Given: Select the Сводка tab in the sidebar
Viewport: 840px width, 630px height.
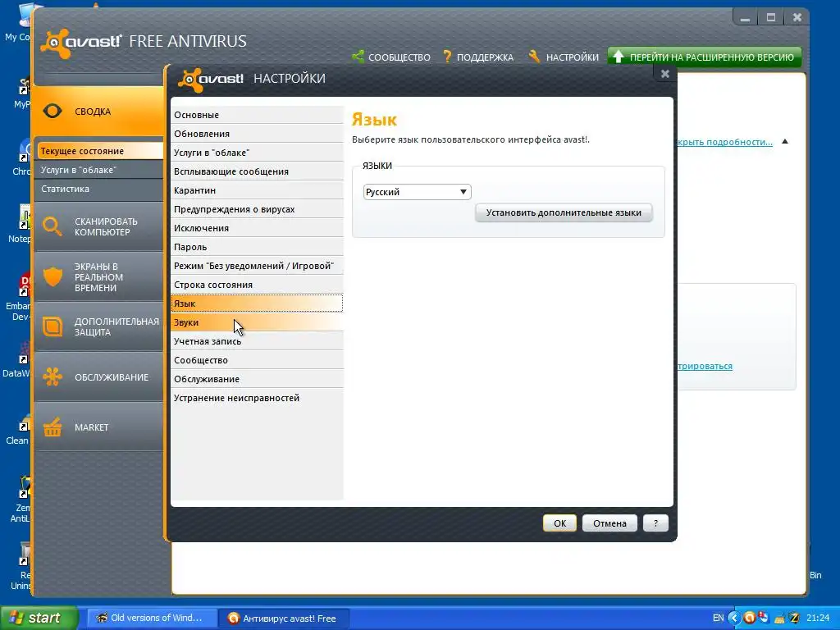Looking at the screenshot, I should point(98,112).
